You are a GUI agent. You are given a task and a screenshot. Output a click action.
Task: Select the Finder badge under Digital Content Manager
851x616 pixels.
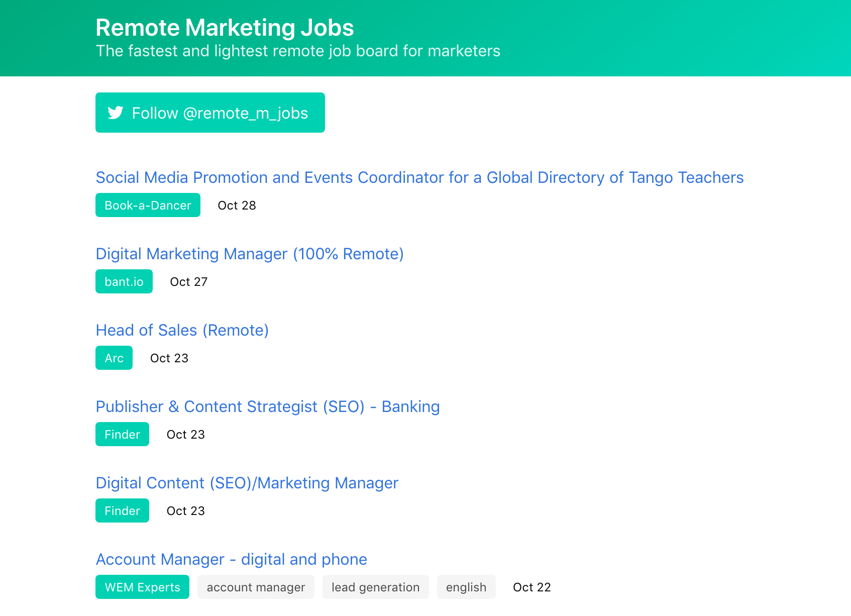(122, 510)
